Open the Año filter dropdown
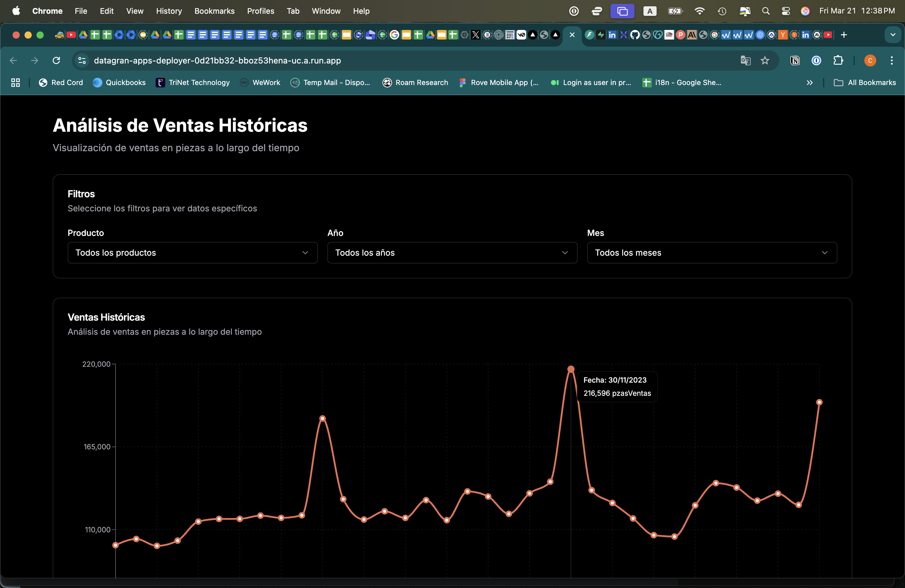The image size is (905, 588). pos(452,253)
